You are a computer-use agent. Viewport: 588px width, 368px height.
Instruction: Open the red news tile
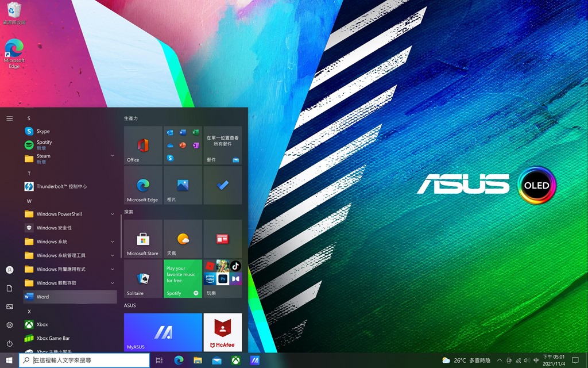point(223,239)
